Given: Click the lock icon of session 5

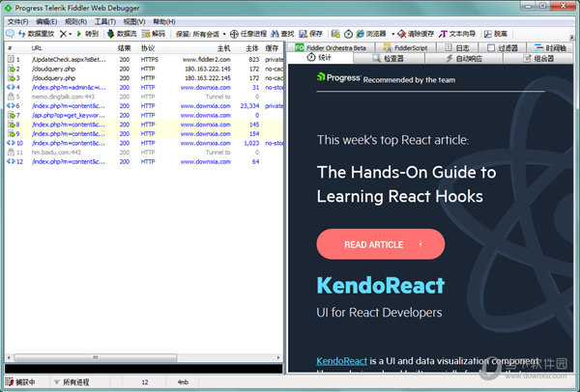Looking at the screenshot, I should coord(11,97).
